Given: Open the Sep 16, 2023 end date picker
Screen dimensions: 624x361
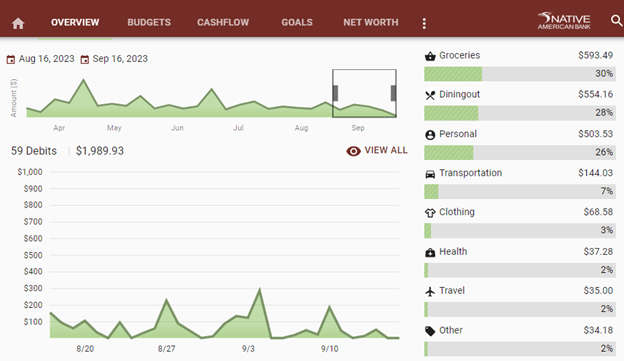Looking at the screenshot, I should click(114, 59).
